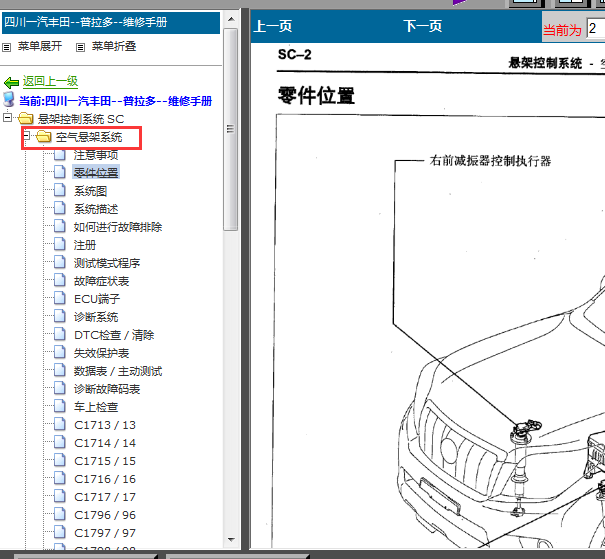Open the 诊断系统 entry
This screenshot has width=605, height=559.
(96, 317)
